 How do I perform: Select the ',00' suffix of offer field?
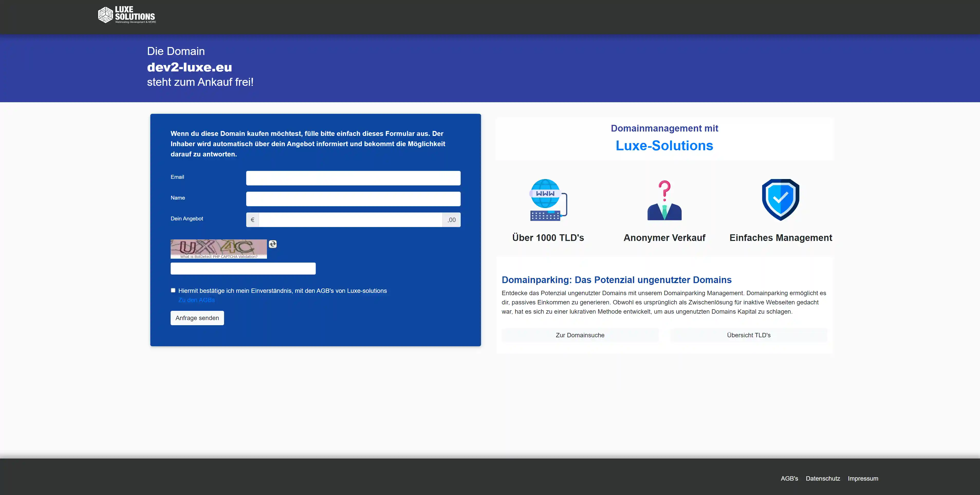[451, 220]
